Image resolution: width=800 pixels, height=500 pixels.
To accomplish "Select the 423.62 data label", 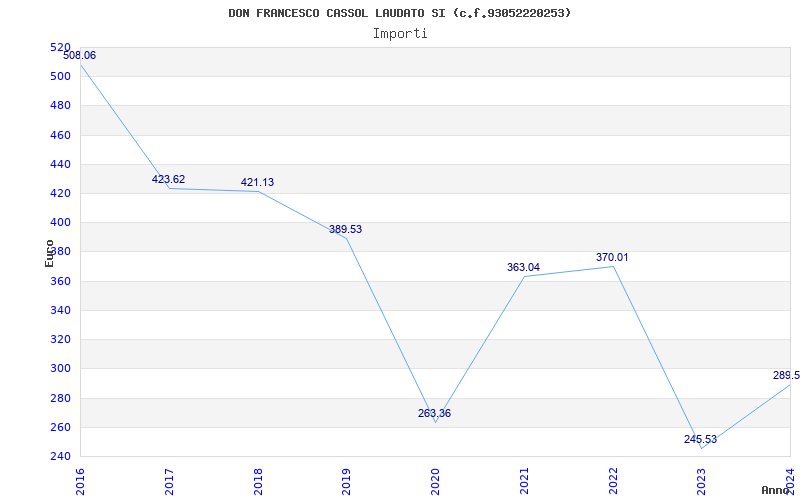I will point(168,180).
